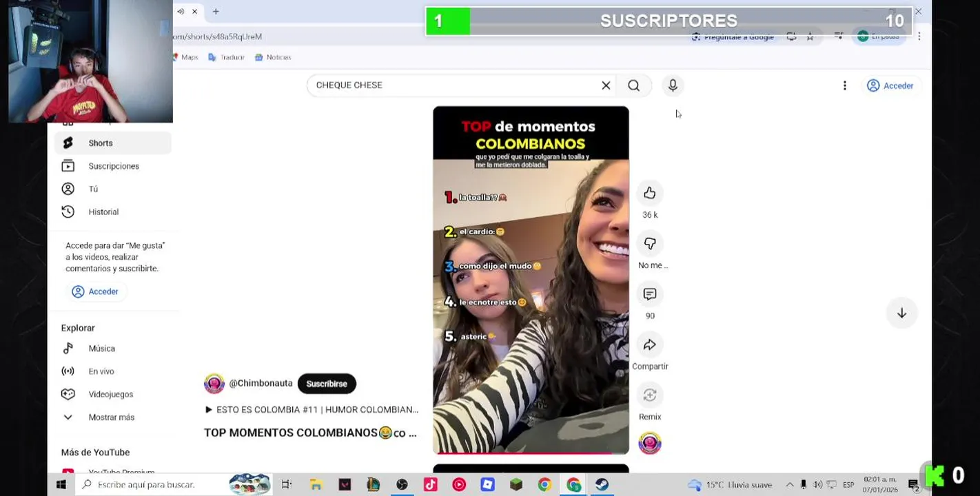This screenshot has height=496, width=980.
Task: Click TOP MOMENTOS COLOMBIANOS title
Action: tap(310, 433)
